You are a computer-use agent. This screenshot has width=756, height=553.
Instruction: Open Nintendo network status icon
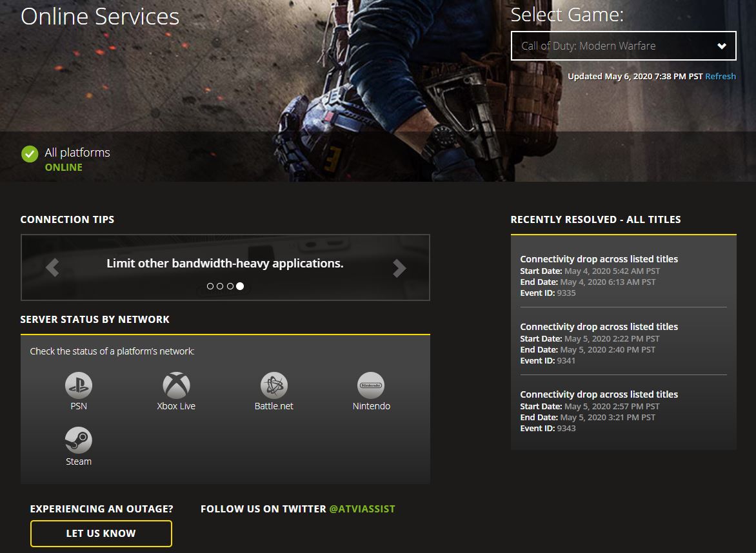click(x=372, y=385)
